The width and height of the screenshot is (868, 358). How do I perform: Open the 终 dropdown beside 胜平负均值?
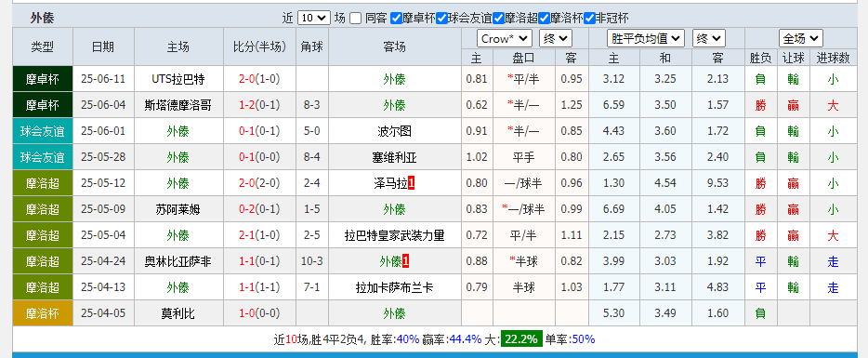[707, 39]
